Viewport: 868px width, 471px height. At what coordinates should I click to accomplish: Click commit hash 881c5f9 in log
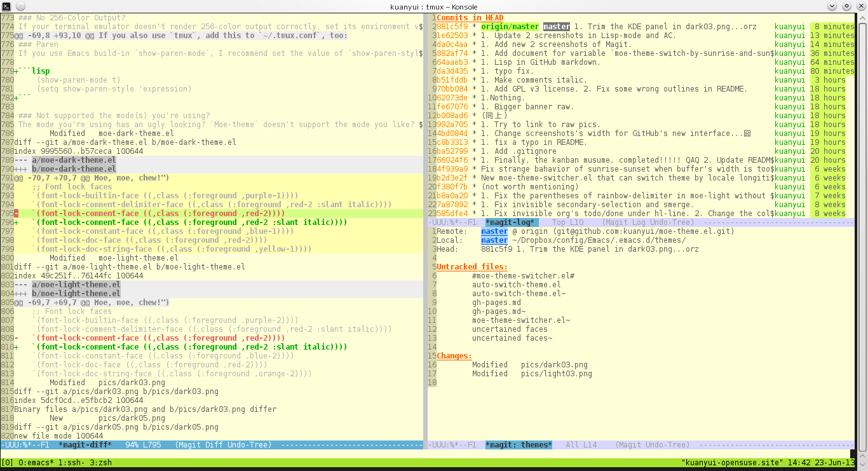(452, 27)
